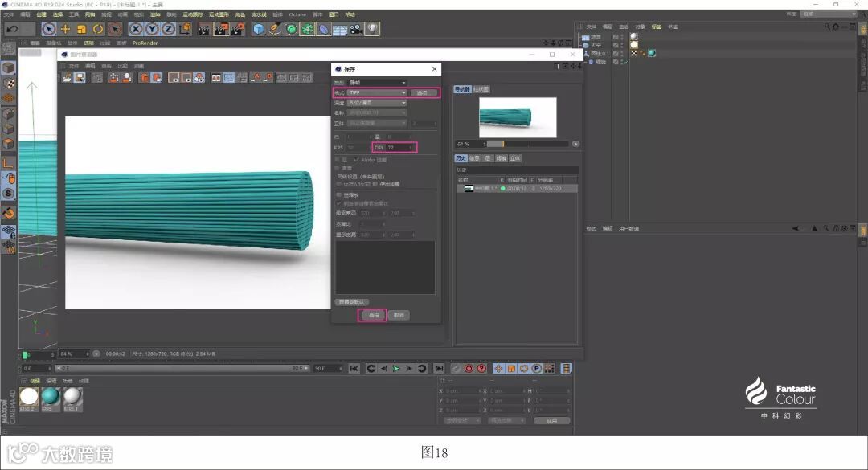Switch to the Navigator tab

pyautogui.click(x=462, y=89)
